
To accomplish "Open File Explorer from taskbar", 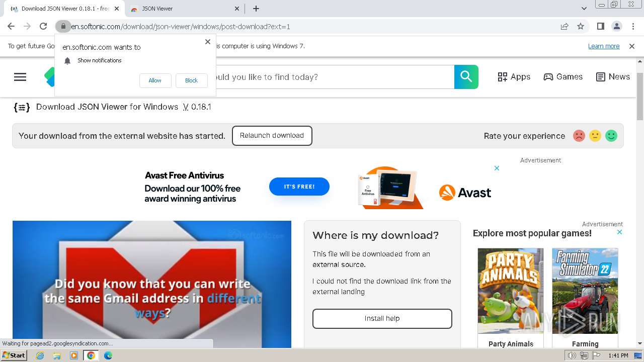I will 57,355.
